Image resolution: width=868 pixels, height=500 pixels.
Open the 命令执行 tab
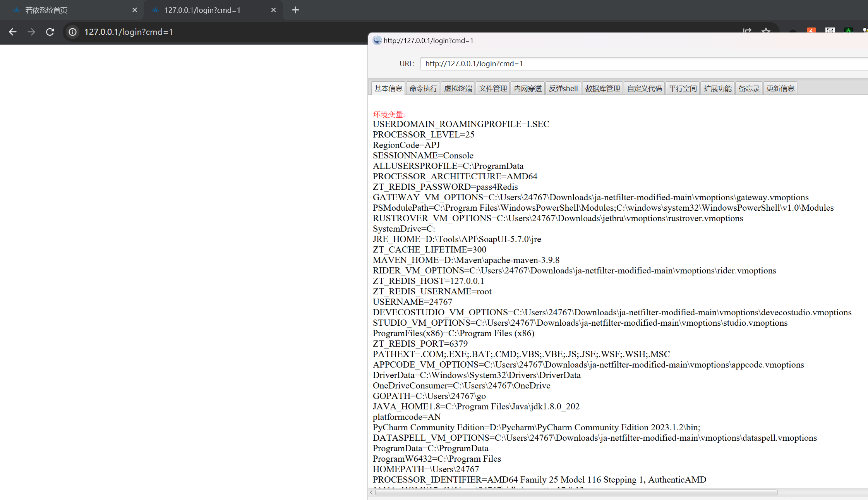pyautogui.click(x=423, y=88)
